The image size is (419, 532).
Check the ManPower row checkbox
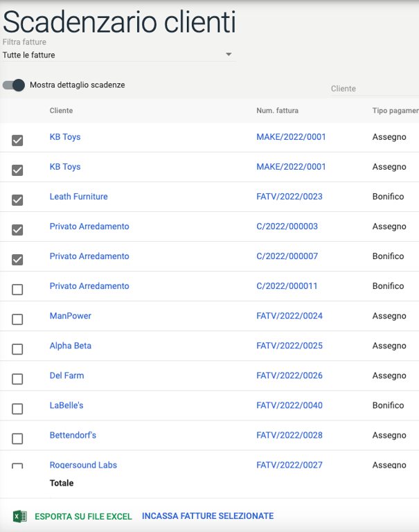pos(17,319)
